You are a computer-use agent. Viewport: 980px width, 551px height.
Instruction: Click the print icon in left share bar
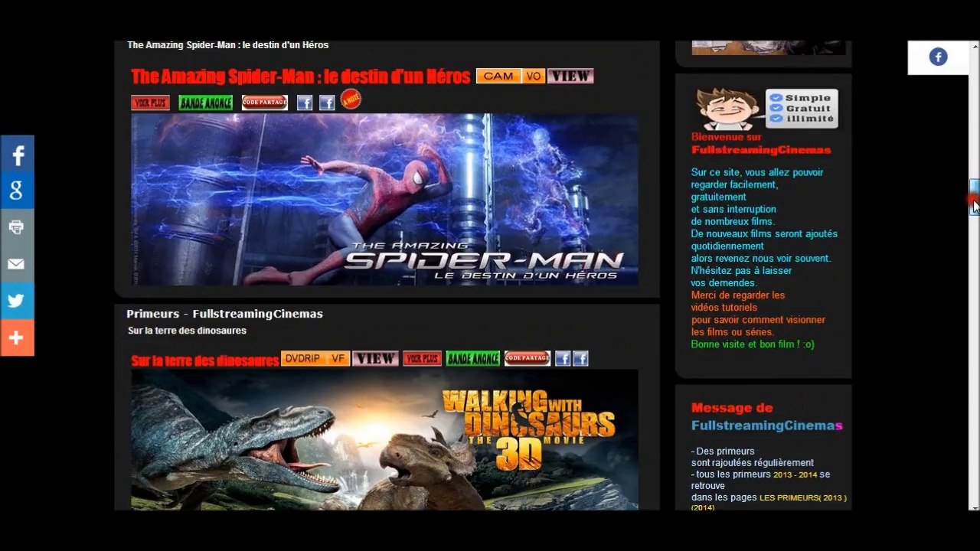(x=17, y=227)
